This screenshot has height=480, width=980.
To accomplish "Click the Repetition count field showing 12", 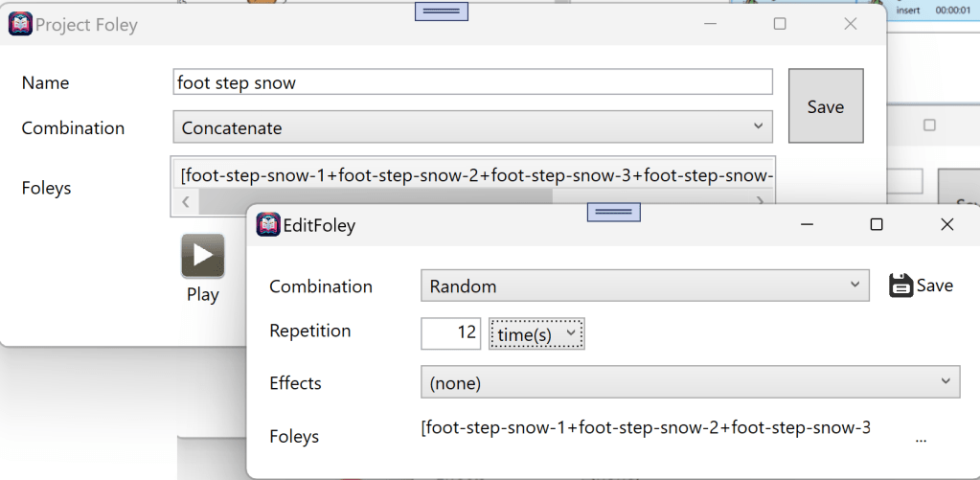I will (450, 332).
